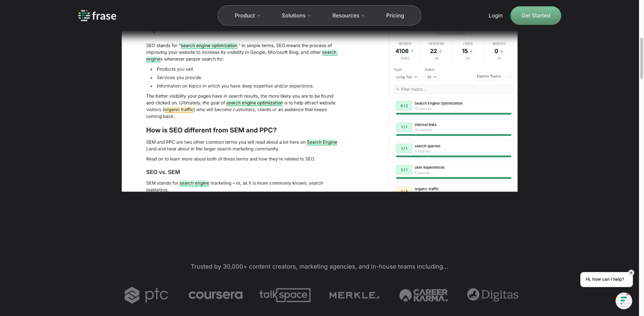Image resolution: width=644 pixels, height=316 pixels.
Task: Click the Coursera logo
Action: tap(215, 295)
